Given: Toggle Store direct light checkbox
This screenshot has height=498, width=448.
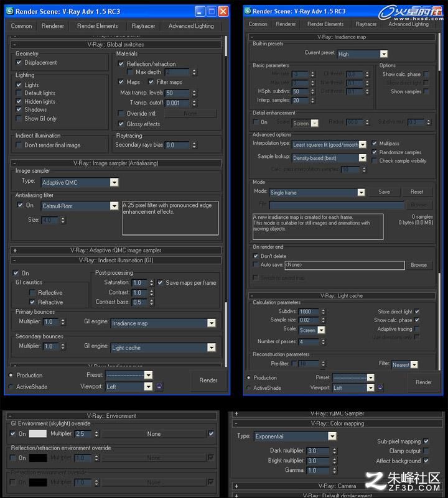Looking at the screenshot, I should point(417,311).
